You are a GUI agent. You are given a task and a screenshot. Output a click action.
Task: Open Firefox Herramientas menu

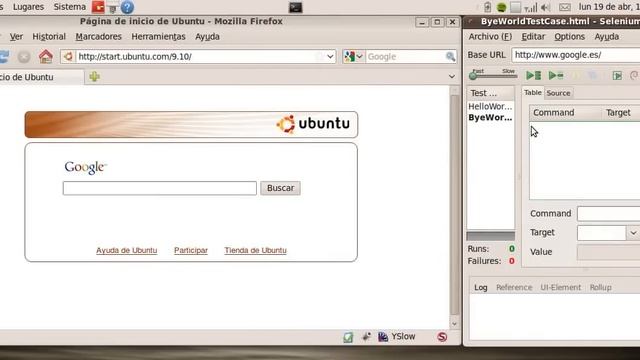[158, 37]
